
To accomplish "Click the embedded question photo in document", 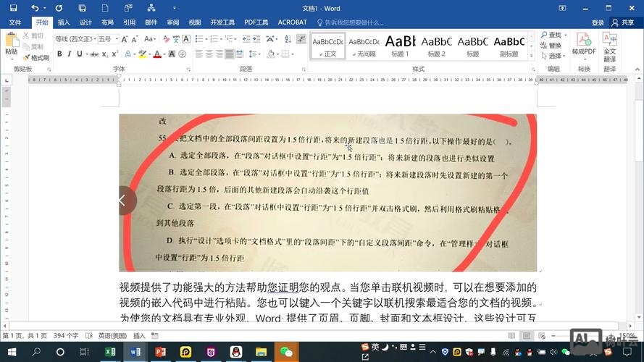I will coord(327,193).
